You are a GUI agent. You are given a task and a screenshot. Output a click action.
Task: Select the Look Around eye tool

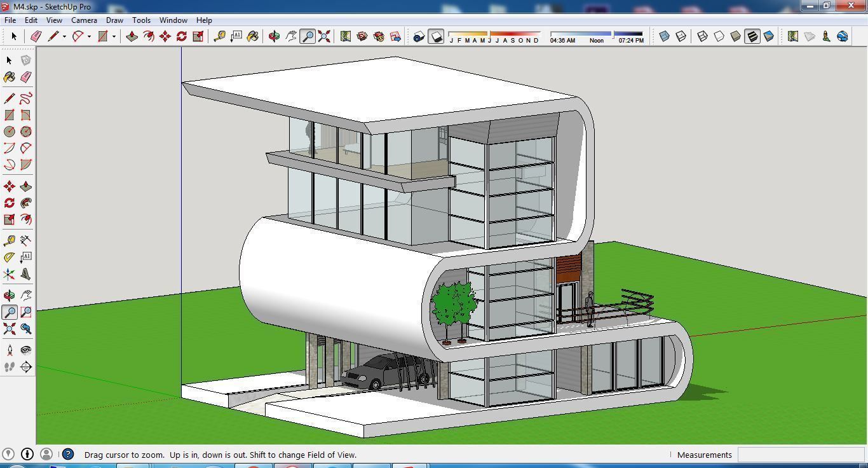click(25, 350)
